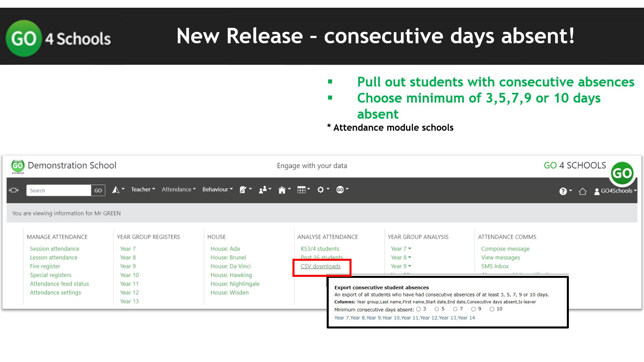Download Year 10 consecutive absences export

(x=391, y=318)
